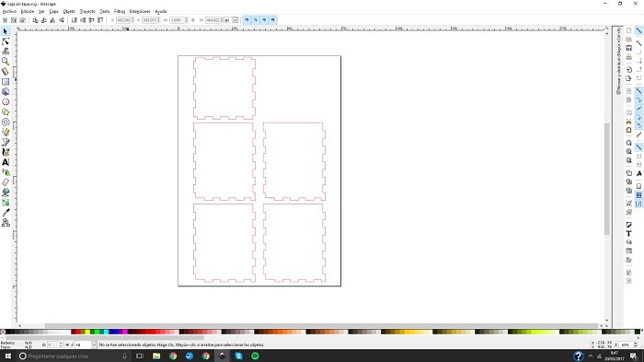Select the Tweak objects tool
Screen dimensions: 644x362
[6, 52]
